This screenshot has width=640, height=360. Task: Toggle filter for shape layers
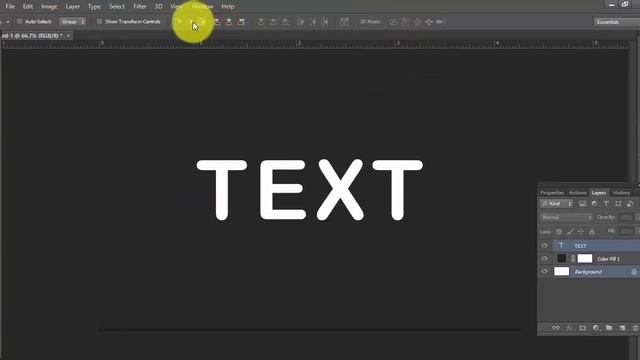tap(618, 204)
